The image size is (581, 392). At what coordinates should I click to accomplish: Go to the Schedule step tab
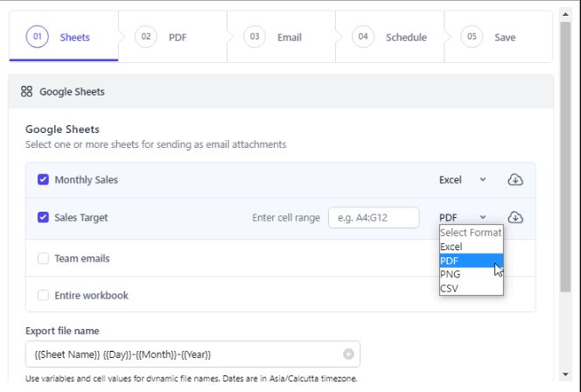pyautogui.click(x=389, y=37)
